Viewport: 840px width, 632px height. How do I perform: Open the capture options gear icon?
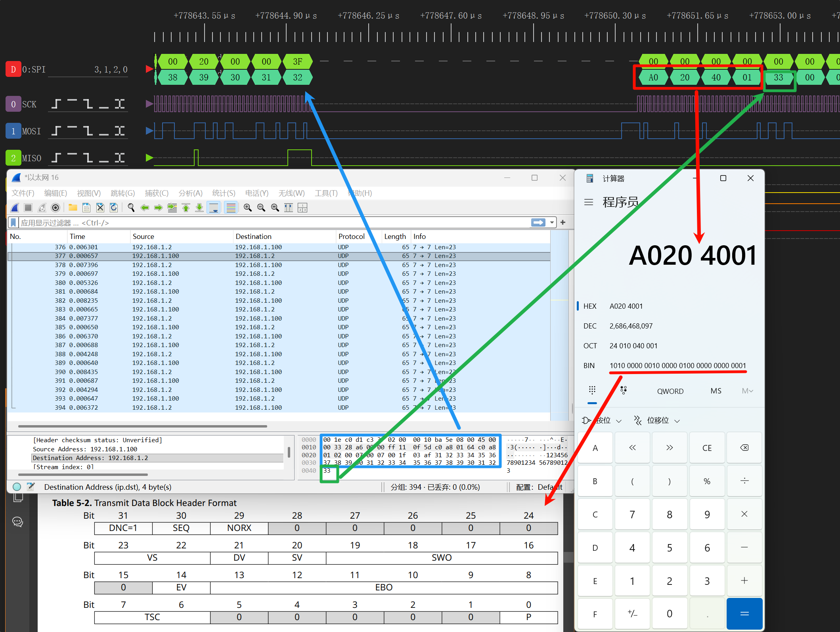point(55,208)
